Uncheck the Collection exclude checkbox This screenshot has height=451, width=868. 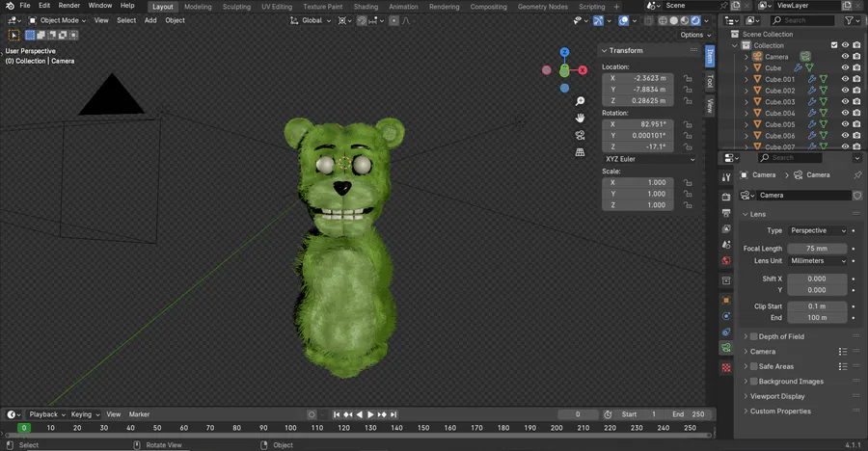coord(834,45)
